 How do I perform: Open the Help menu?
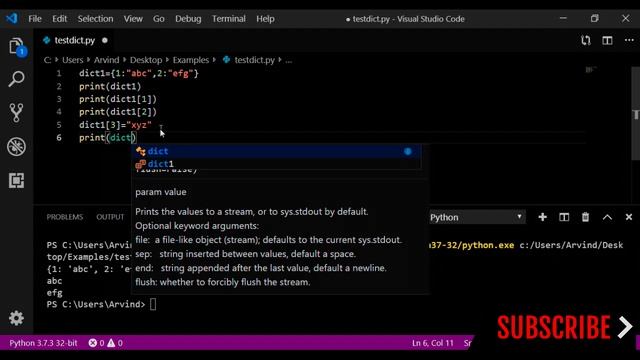click(265, 19)
